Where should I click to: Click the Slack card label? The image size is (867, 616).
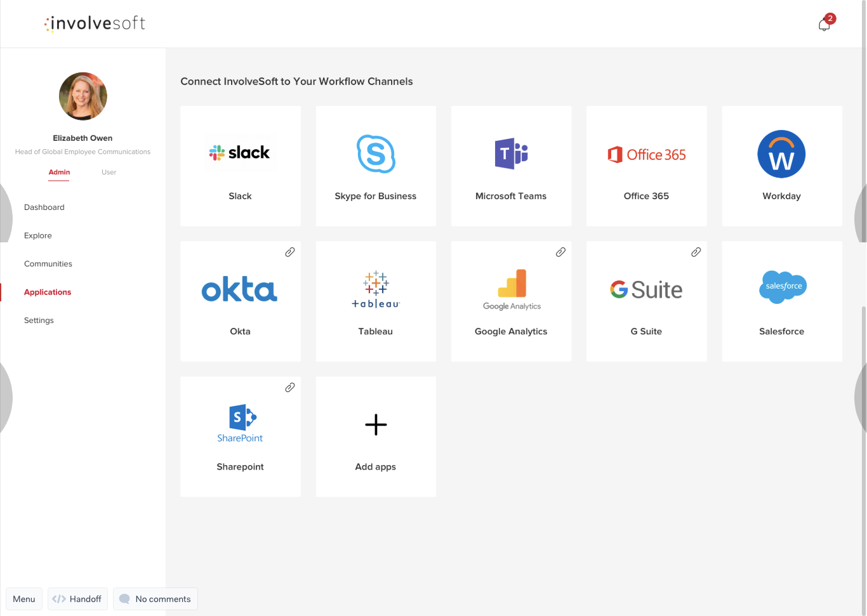pos(240,196)
